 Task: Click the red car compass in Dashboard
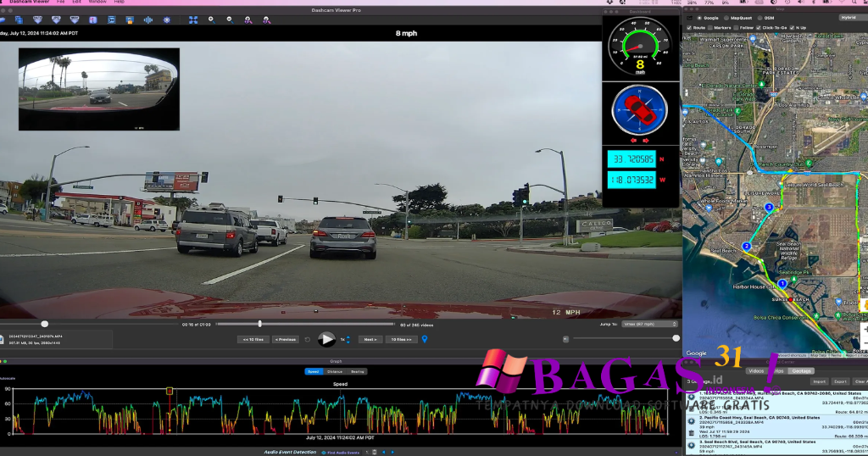639,109
